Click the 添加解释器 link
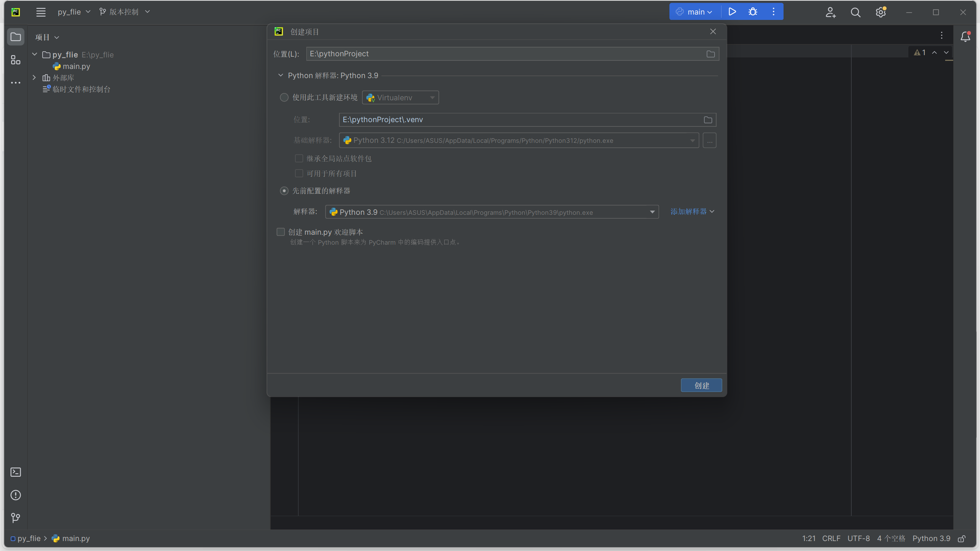The height and width of the screenshot is (551, 980). pyautogui.click(x=689, y=211)
